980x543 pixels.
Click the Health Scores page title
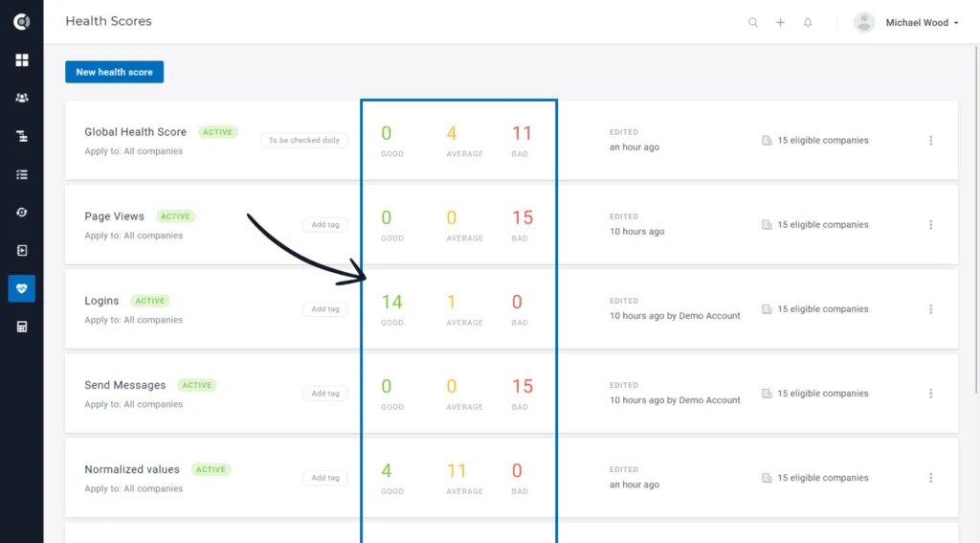point(109,21)
